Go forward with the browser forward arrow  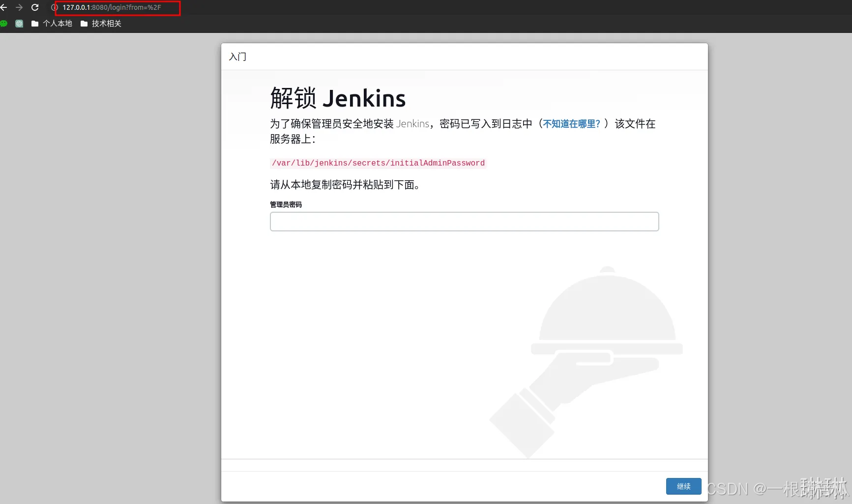point(19,7)
